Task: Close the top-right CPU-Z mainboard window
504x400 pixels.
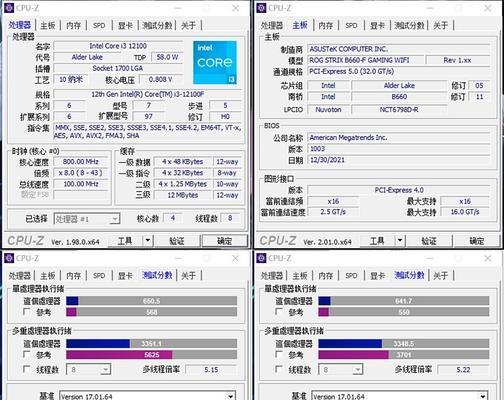Action: [488, 8]
